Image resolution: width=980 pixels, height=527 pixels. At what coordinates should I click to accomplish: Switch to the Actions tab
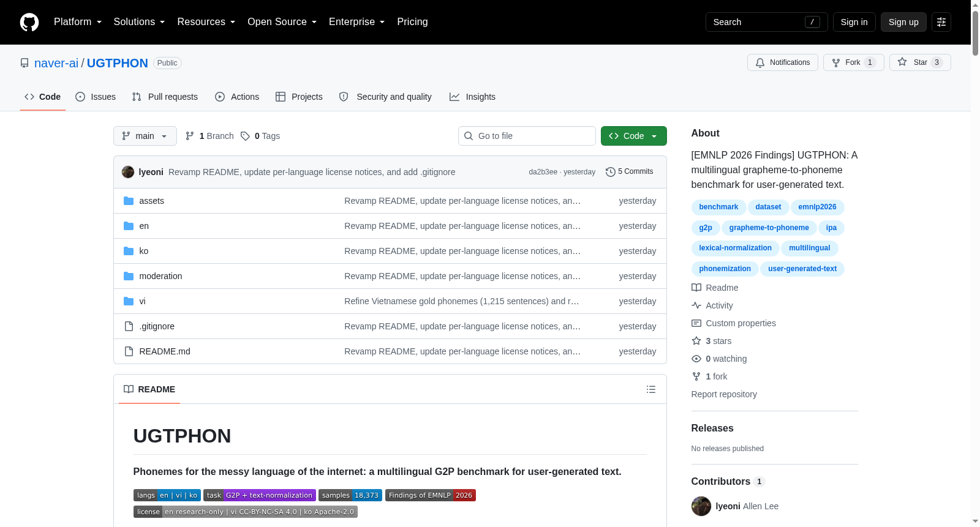pyautogui.click(x=237, y=97)
